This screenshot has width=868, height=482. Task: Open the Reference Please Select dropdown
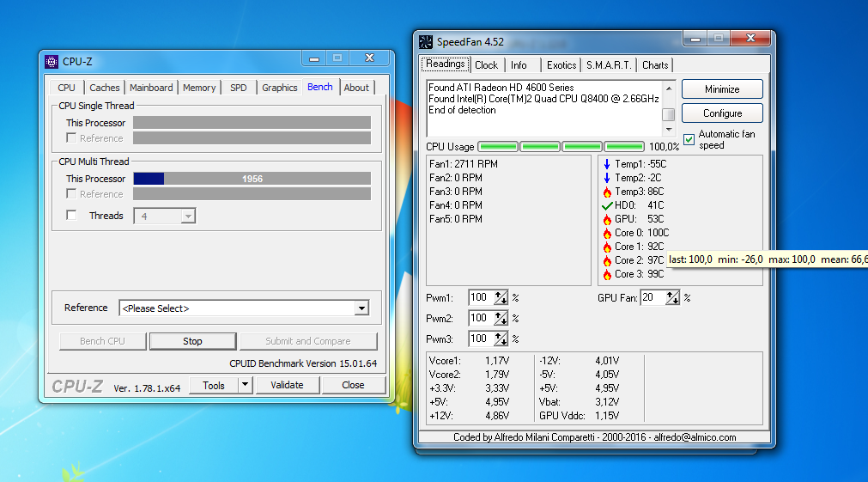pos(361,308)
